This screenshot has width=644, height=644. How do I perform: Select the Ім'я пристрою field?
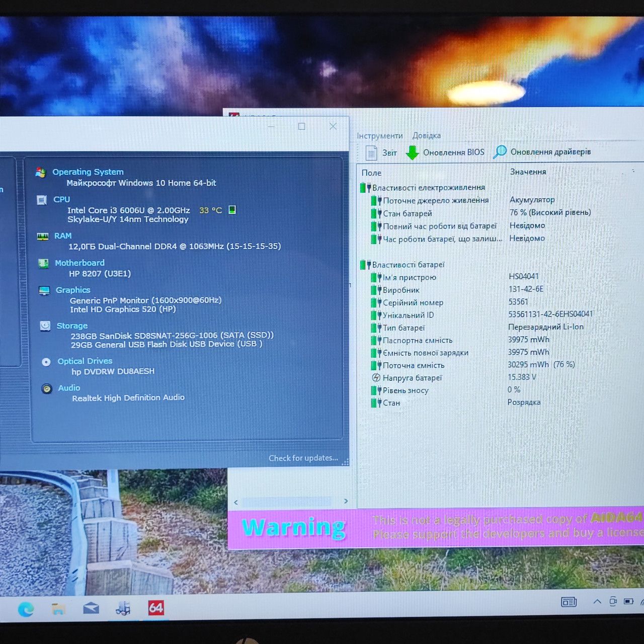pyautogui.click(x=404, y=277)
